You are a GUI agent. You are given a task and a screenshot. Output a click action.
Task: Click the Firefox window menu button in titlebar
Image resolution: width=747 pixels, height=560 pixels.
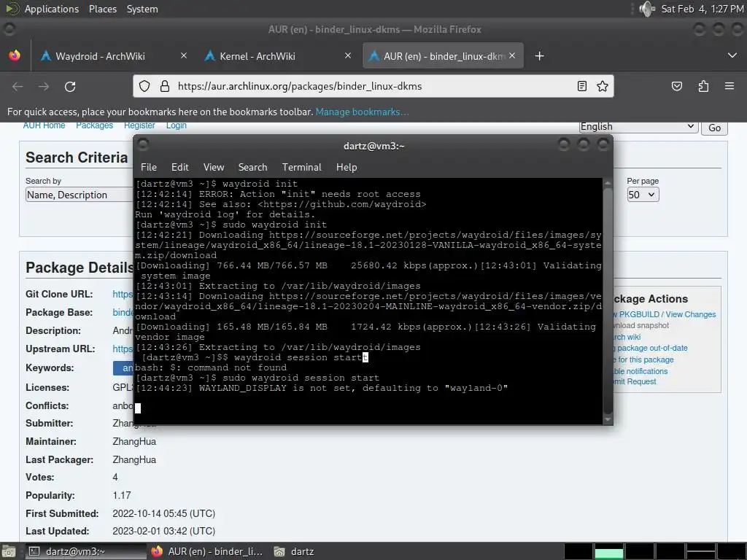point(9,29)
